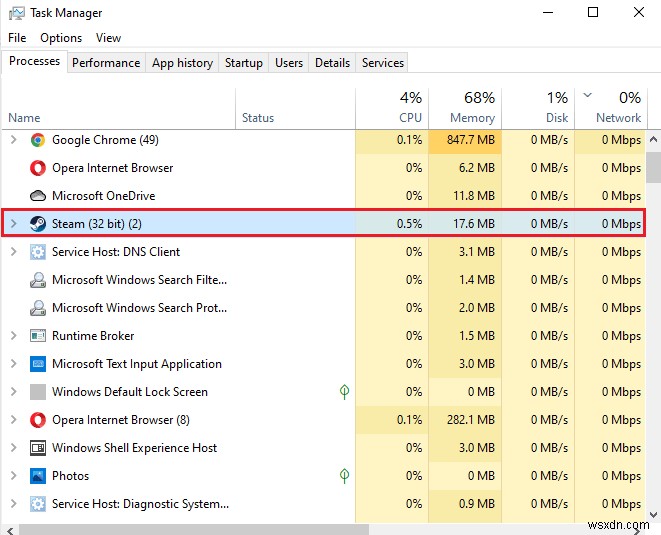Switch to the Performance tab

click(106, 63)
